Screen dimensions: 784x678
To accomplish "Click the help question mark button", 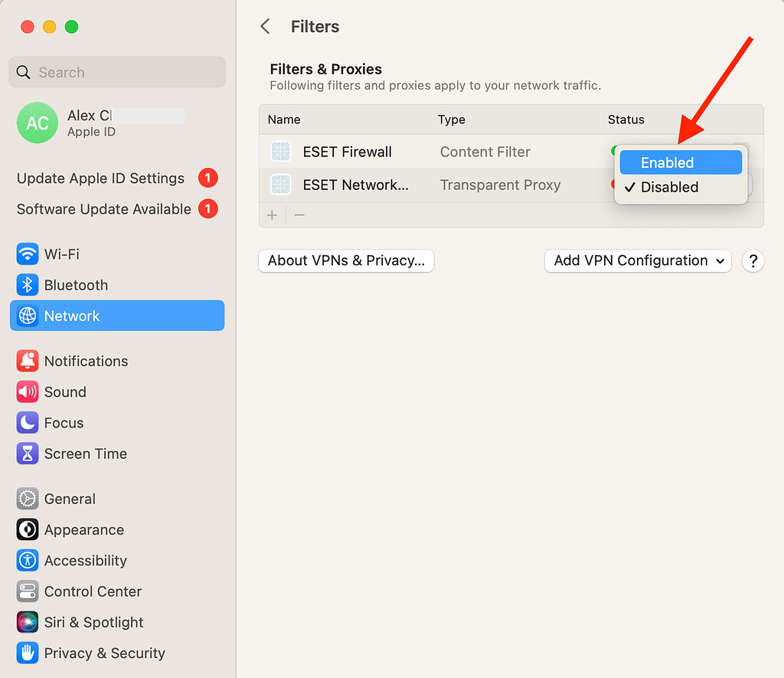I will tap(753, 260).
